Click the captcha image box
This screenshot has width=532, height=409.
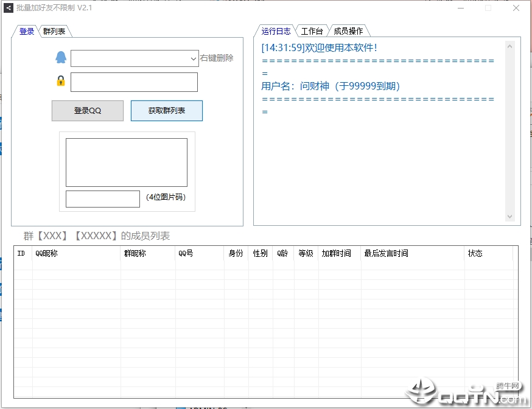[x=127, y=163]
